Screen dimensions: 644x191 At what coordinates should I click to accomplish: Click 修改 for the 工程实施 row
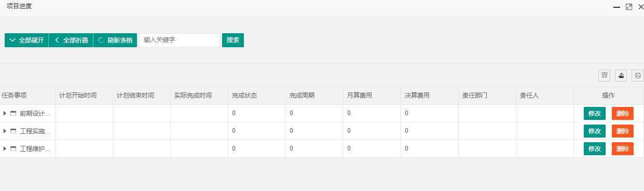595,131
